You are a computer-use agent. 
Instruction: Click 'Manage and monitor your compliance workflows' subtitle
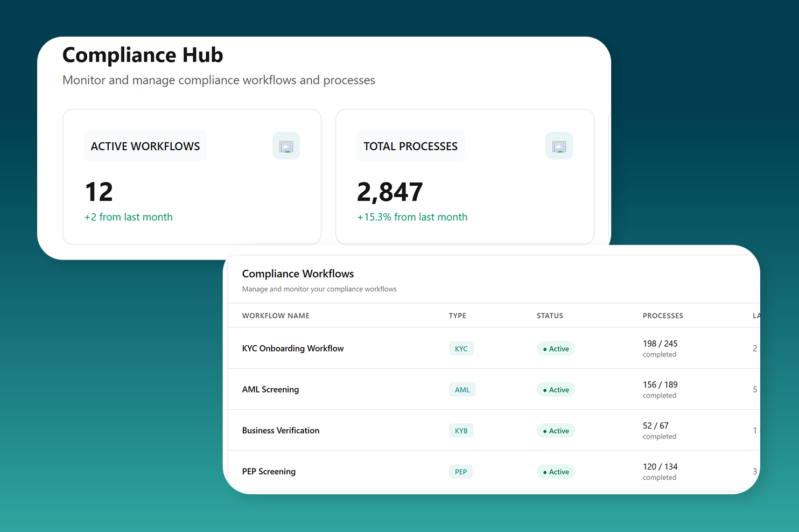(319, 289)
